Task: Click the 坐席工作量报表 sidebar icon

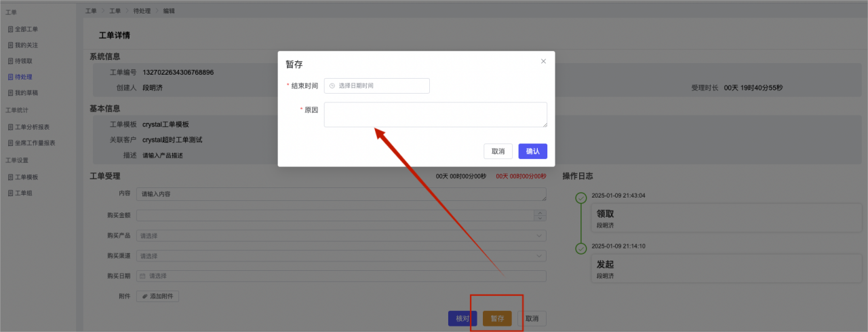Action: pos(10,143)
